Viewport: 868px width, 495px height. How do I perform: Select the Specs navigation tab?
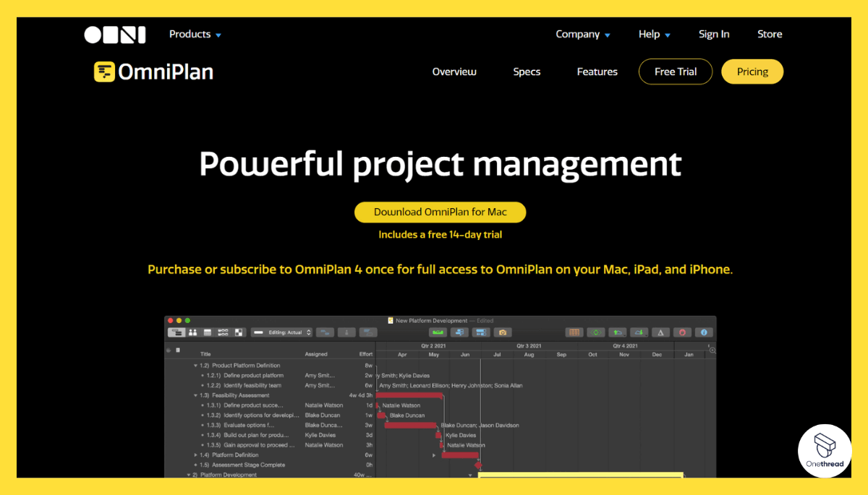[527, 72]
